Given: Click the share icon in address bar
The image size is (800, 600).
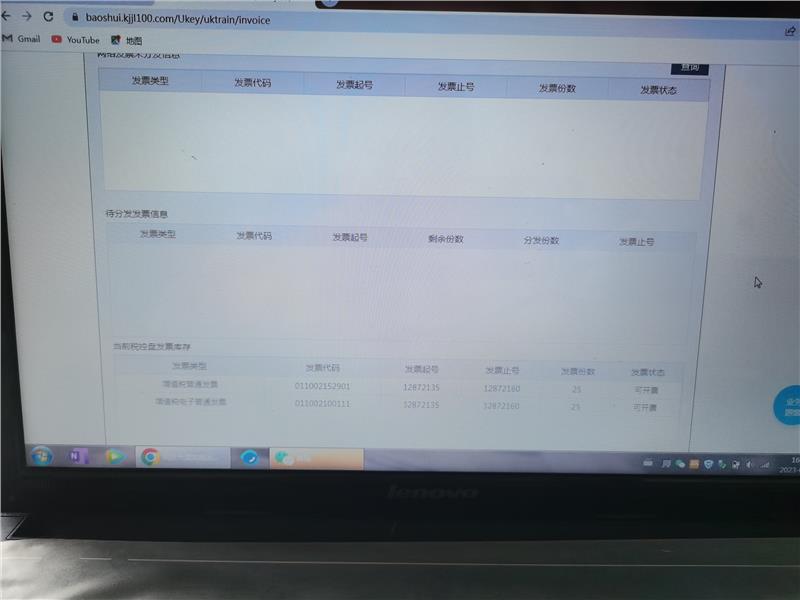Looking at the screenshot, I should [x=790, y=31].
